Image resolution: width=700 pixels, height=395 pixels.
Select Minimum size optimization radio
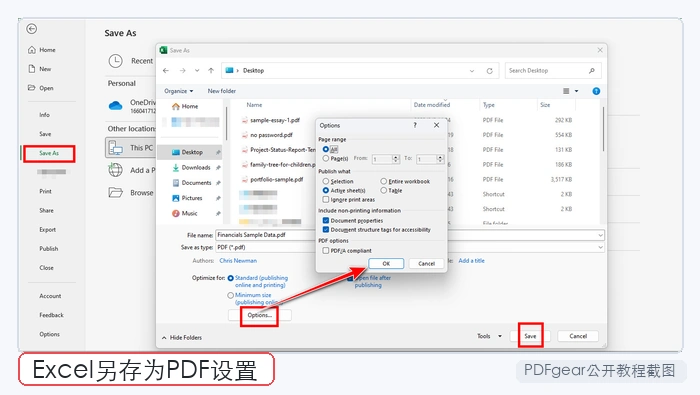pos(230,295)
